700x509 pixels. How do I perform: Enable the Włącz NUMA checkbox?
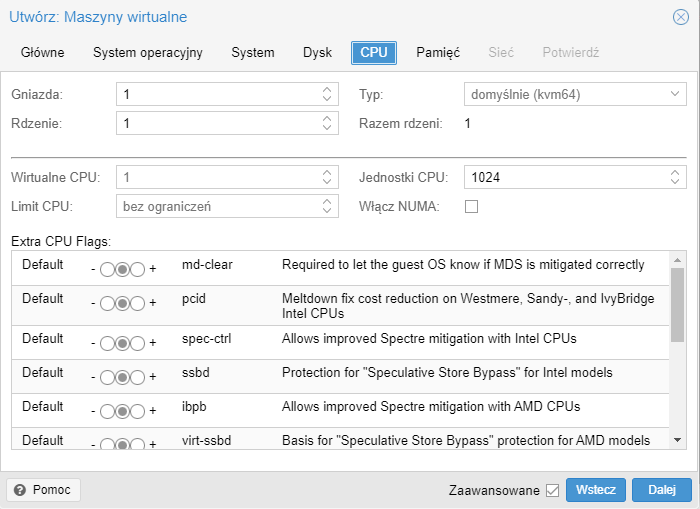tap(472, 206)
